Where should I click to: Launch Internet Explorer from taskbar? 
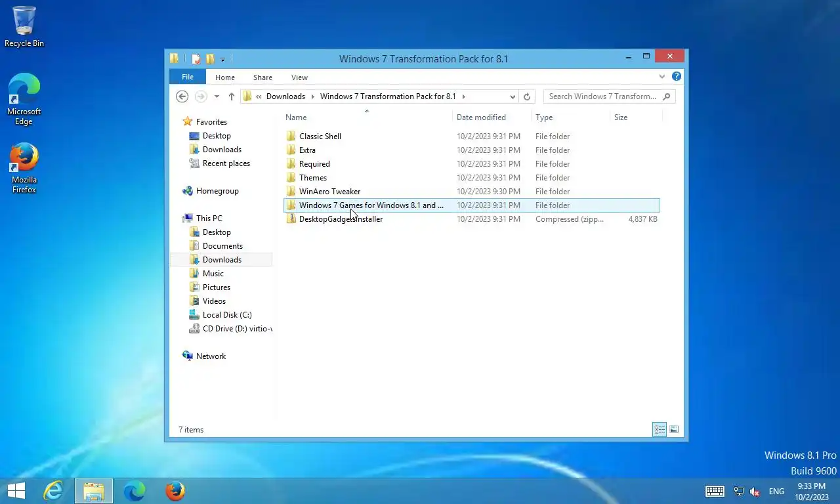point(53,491)
